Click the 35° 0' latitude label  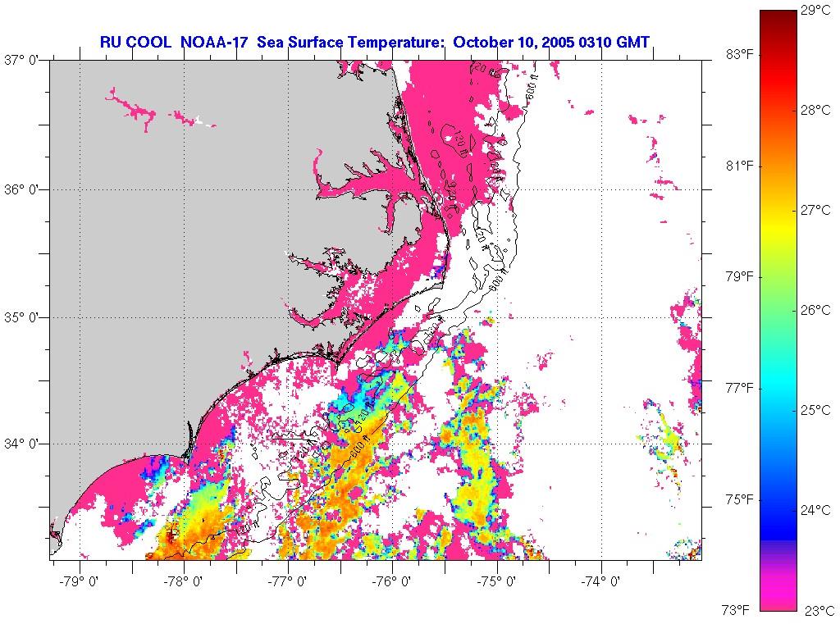click(22, 317)
